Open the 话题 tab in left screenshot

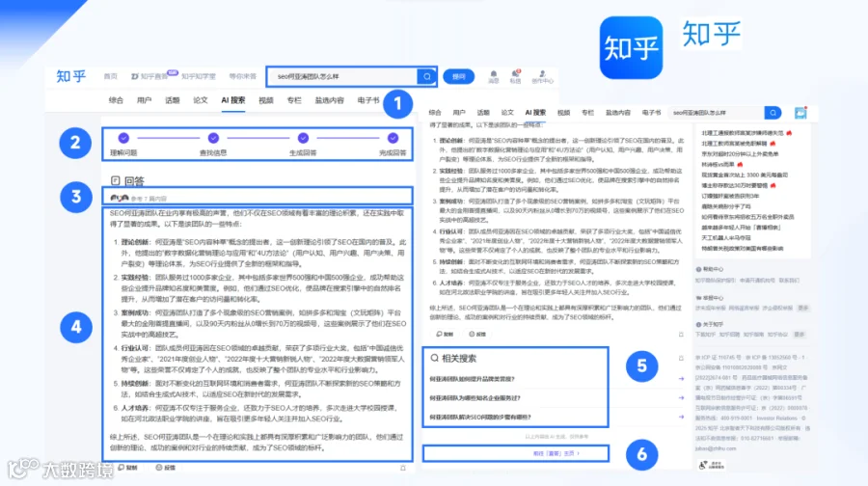[x=173, y=100]
